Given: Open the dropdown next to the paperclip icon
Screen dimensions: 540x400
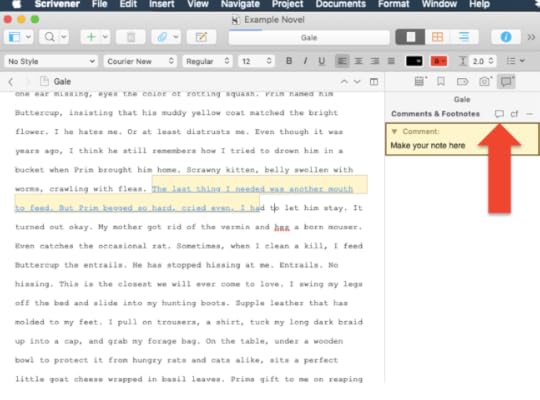Looking at the screenshot, I should [x=176, y=37].
